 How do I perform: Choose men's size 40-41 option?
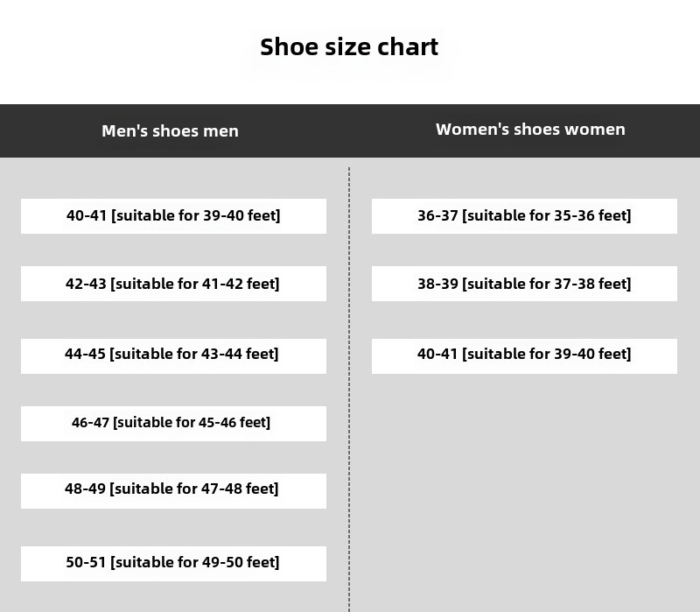tap(173, 216)
